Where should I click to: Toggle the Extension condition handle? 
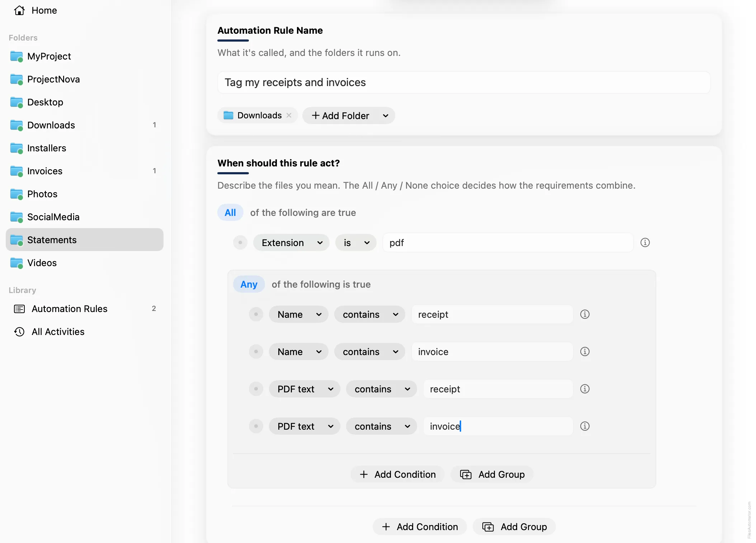click(240, 243)
